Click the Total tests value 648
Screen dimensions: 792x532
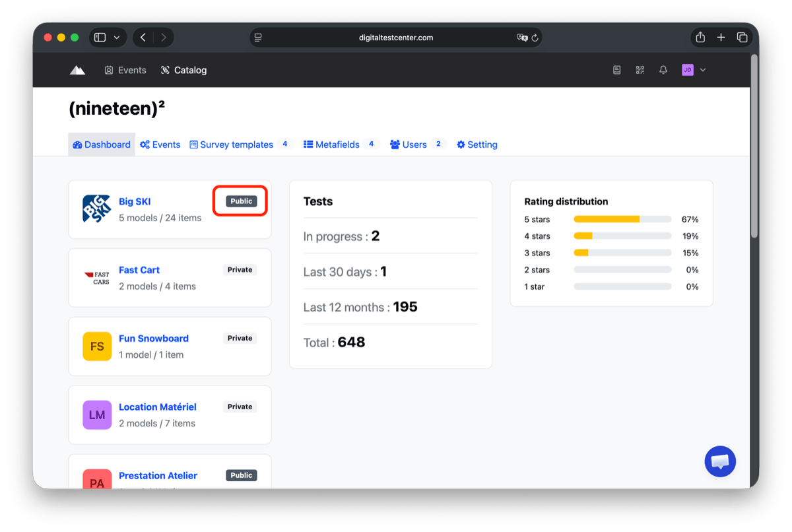point(351,343)
